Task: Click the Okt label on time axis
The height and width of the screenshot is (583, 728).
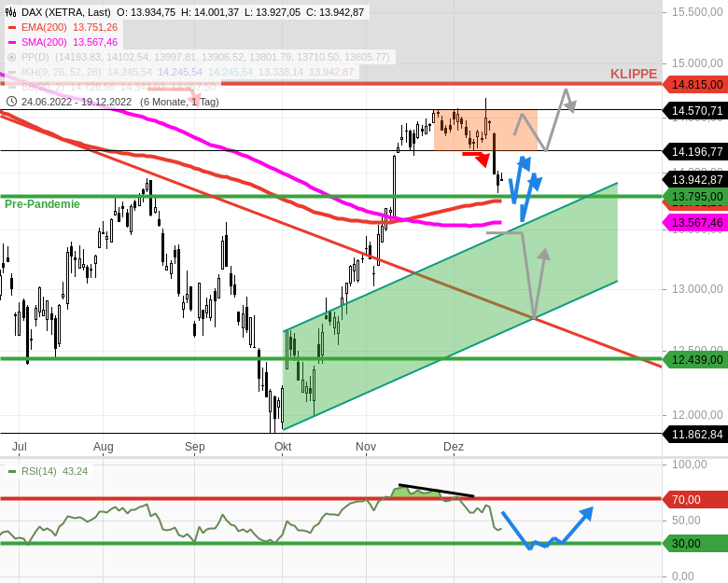Action: (x=283, y=447)
